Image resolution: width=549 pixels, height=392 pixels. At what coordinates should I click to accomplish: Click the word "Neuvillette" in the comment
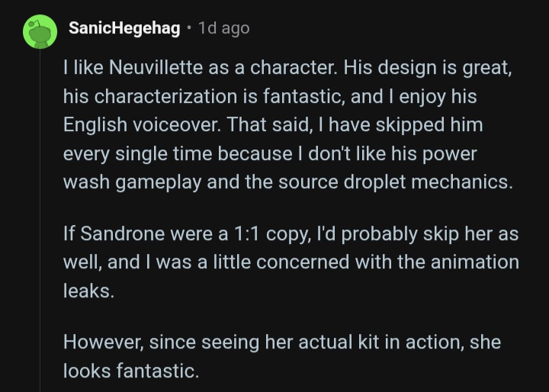pyautogui.click(x=156, y=67)
